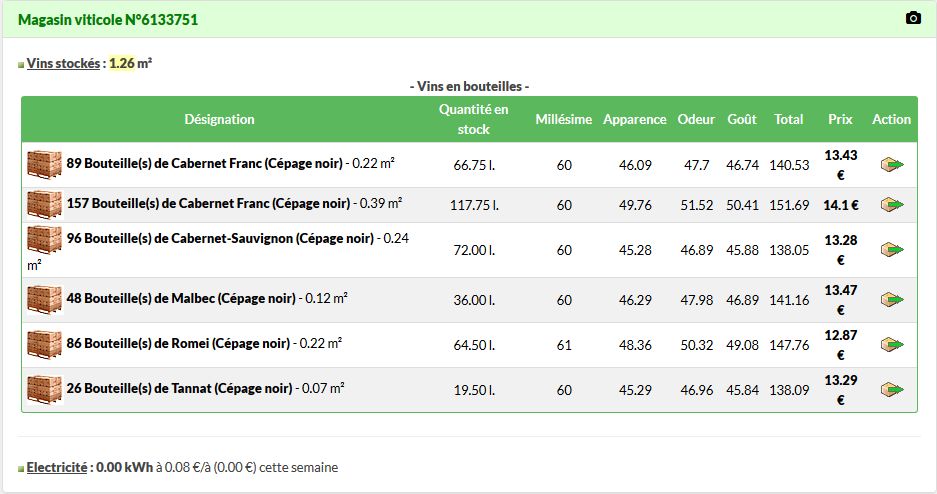Image resolution: width=937 pixels, height=494 pixels.
Task: Click pallet icon of Tannat bottles
Action: point(44,390)
